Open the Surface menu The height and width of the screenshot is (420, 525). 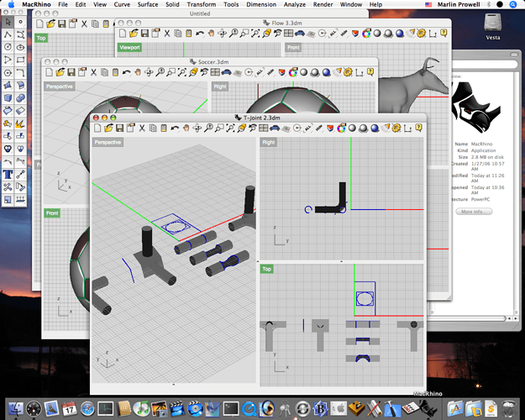148,4
